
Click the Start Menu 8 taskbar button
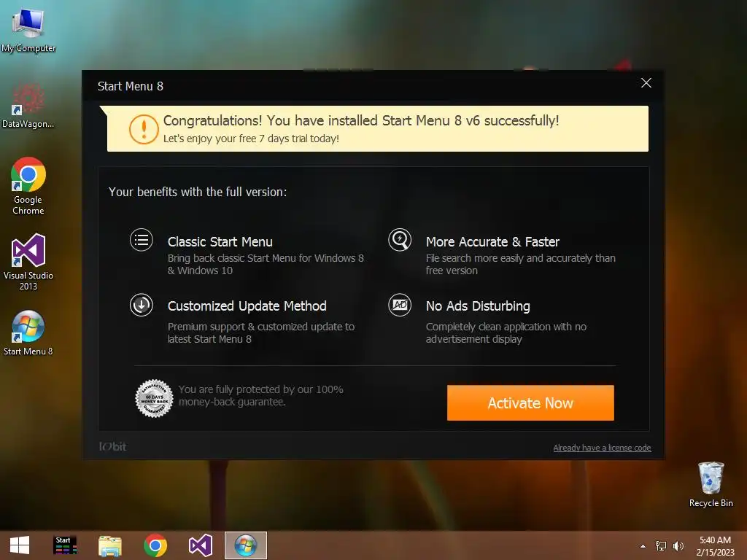pyautogui.click(x=246, y=545)
